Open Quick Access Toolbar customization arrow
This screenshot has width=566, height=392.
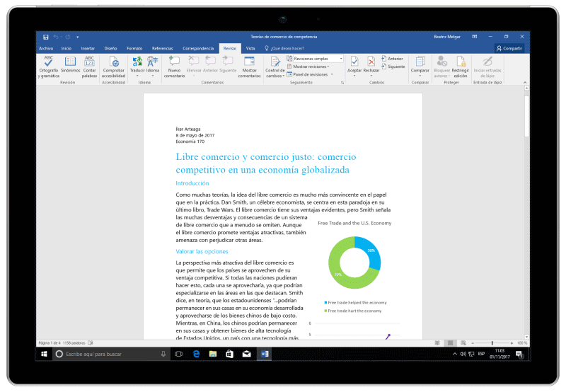(x=77, y=38)
